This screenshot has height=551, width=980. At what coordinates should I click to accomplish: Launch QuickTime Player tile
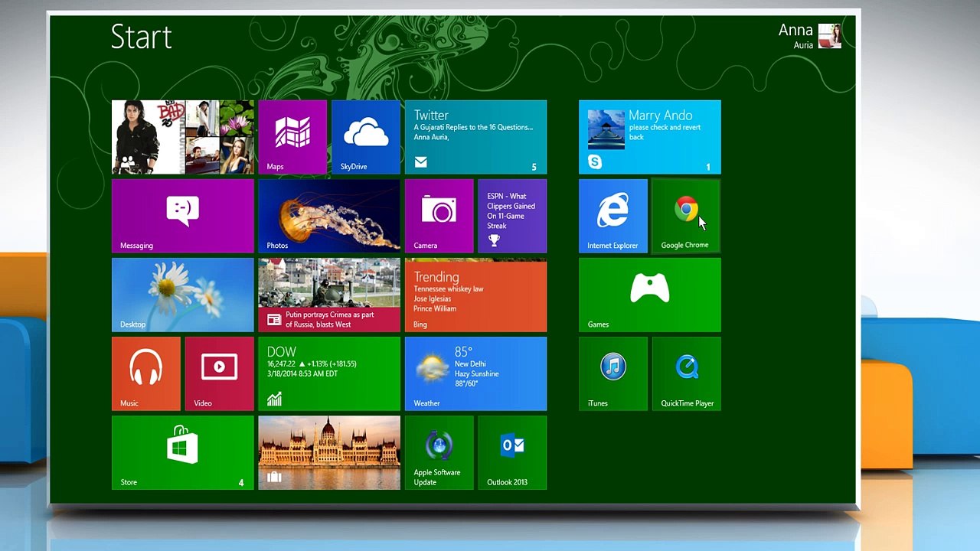(686, 373)
